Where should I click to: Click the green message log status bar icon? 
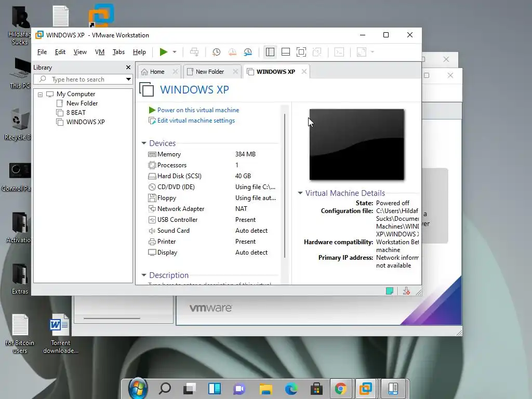pyautogui.click(x=390, y=291)
